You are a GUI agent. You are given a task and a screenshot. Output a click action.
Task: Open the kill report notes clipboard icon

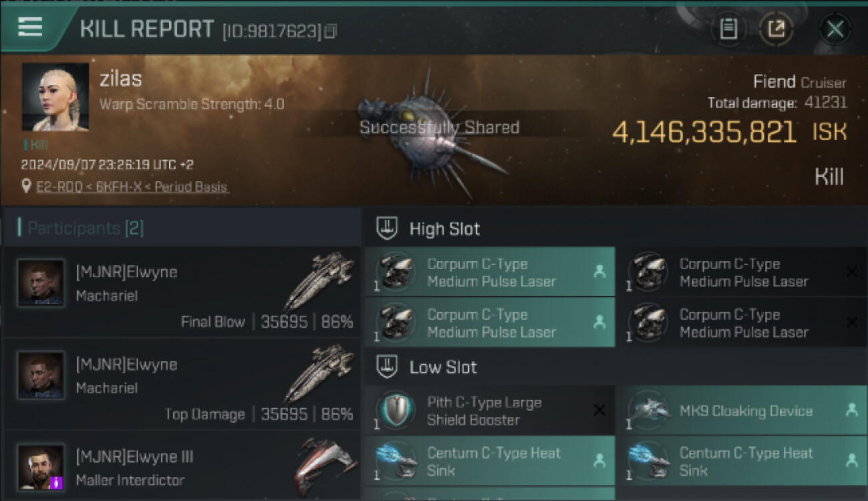[x=728, y=29]
